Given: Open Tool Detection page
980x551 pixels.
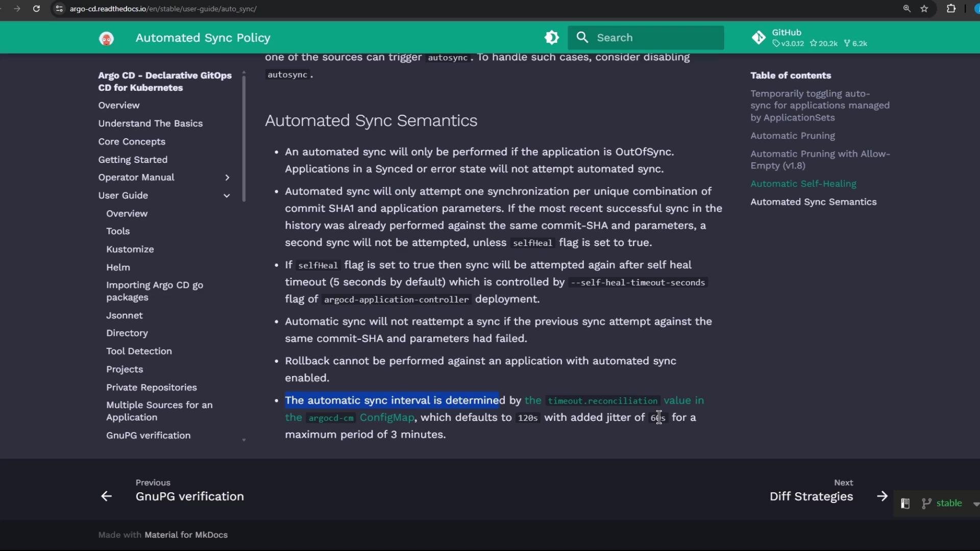Looking at the screenshot, I should (139, 352).
